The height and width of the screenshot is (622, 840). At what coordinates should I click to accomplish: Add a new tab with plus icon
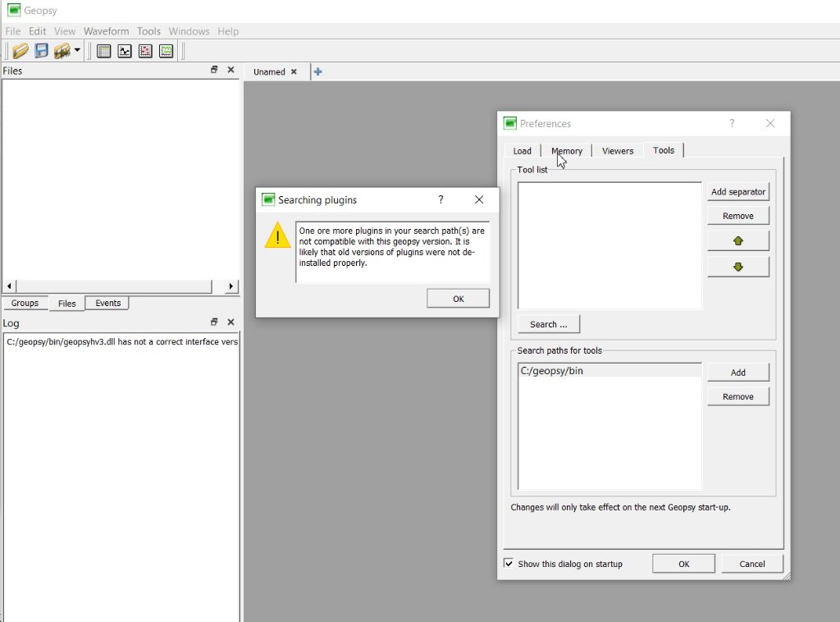point(318,71)
